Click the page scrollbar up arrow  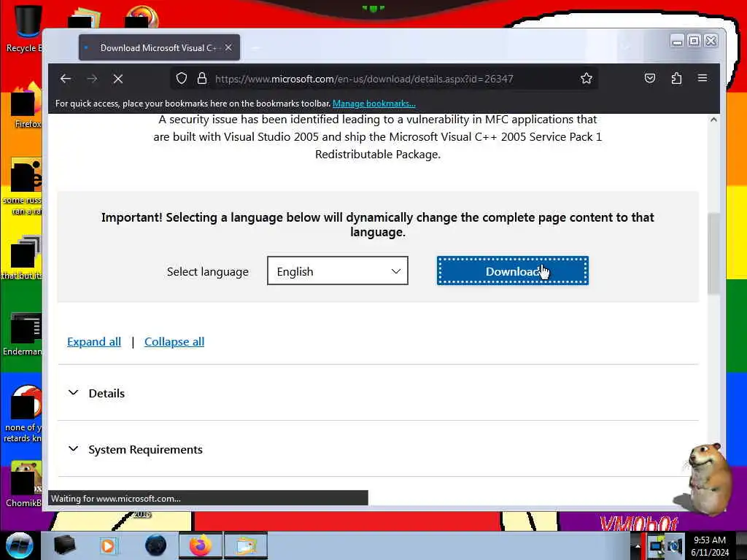[713, 120]
